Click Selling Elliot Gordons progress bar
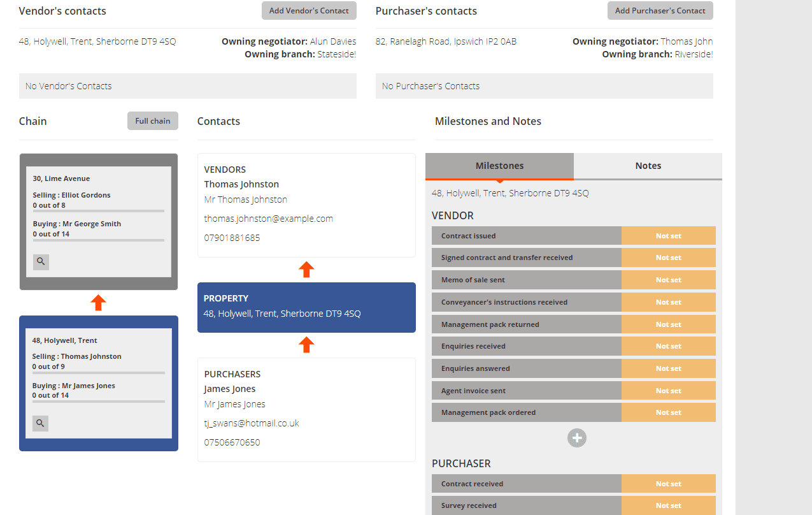 [x=99, y=211]
